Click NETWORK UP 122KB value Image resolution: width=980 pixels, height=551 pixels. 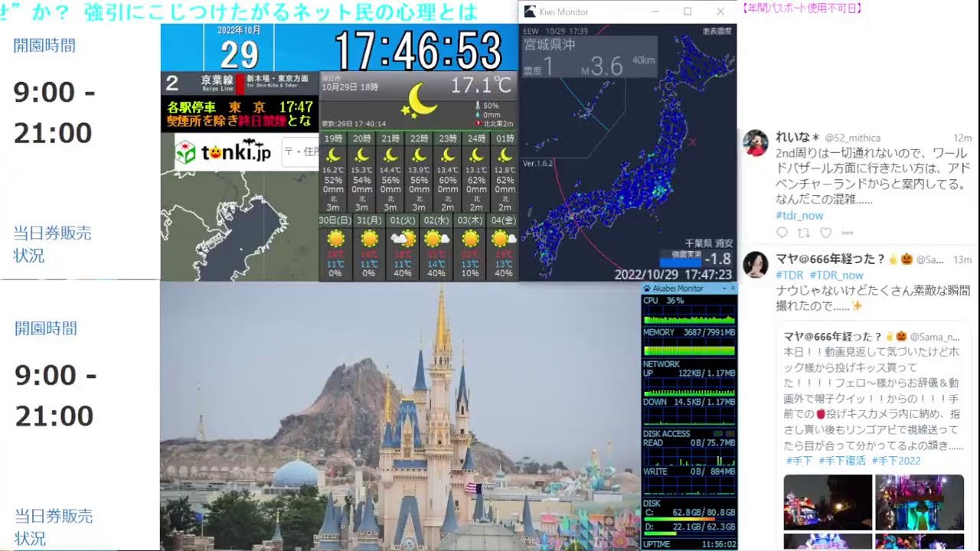(688, 373)
